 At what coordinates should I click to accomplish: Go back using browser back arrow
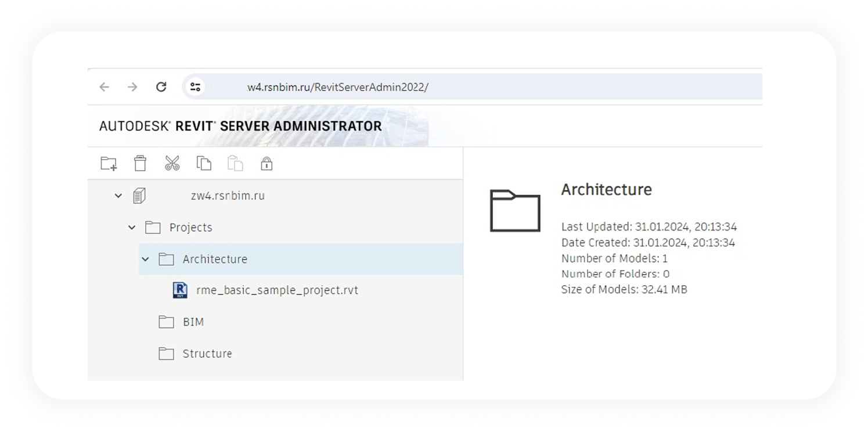[105, 87]
